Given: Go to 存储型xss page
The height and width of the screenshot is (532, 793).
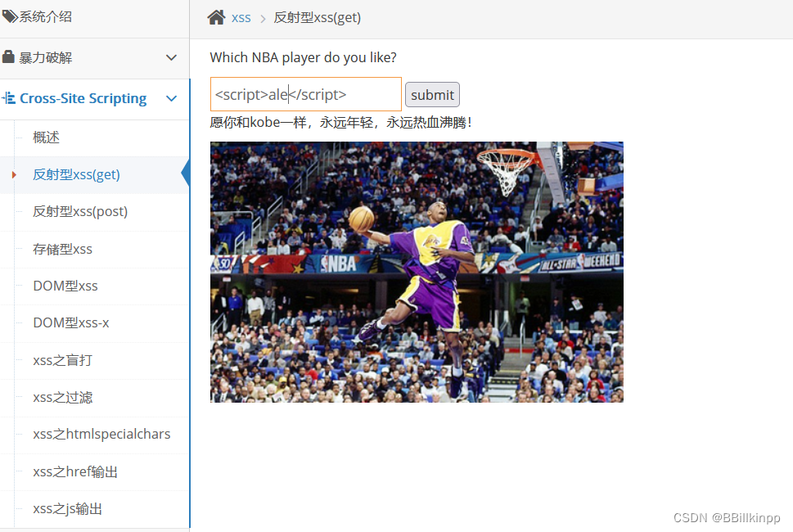Looking at the screenshot, I should pyautogui.click(x=63, y=249).
